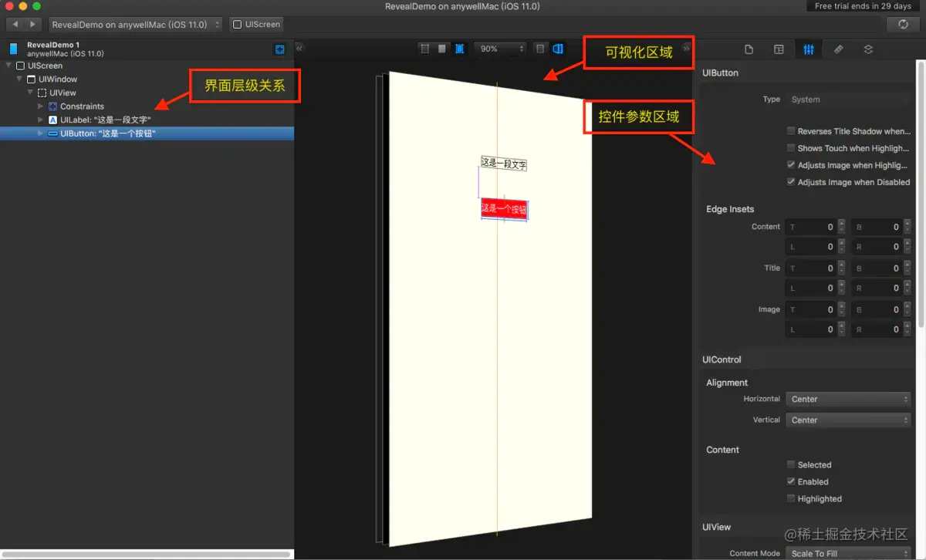Click the Content left inset stepper
Viewport: 926px width, 560px height.
tap(840, 247)
